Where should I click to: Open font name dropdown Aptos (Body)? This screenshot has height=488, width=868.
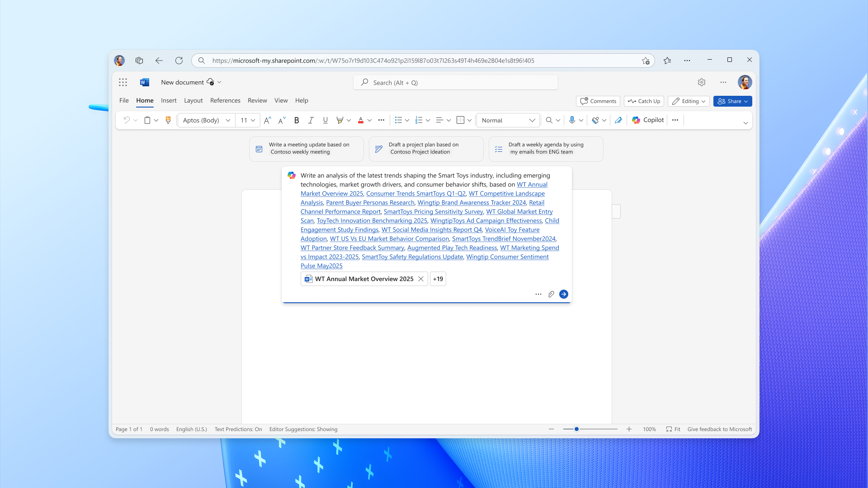tap(207, 120)
